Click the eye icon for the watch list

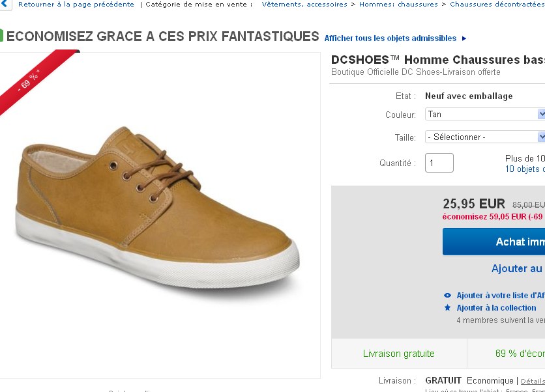point(447,296)
